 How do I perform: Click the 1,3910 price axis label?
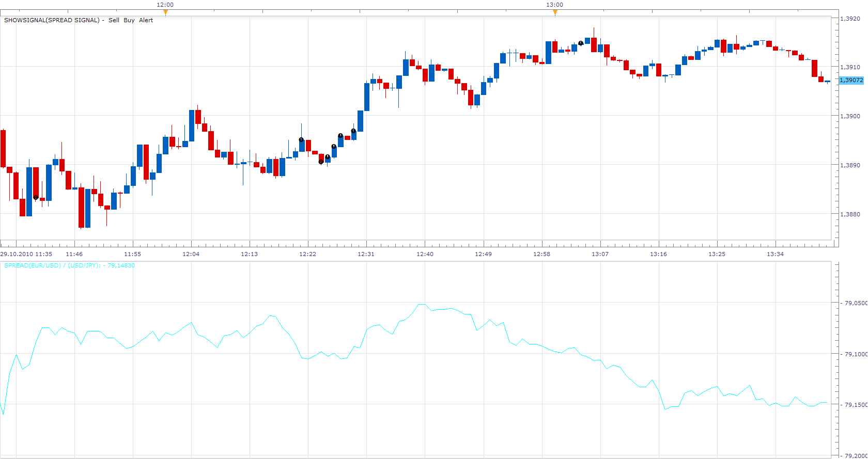point(850,67)
